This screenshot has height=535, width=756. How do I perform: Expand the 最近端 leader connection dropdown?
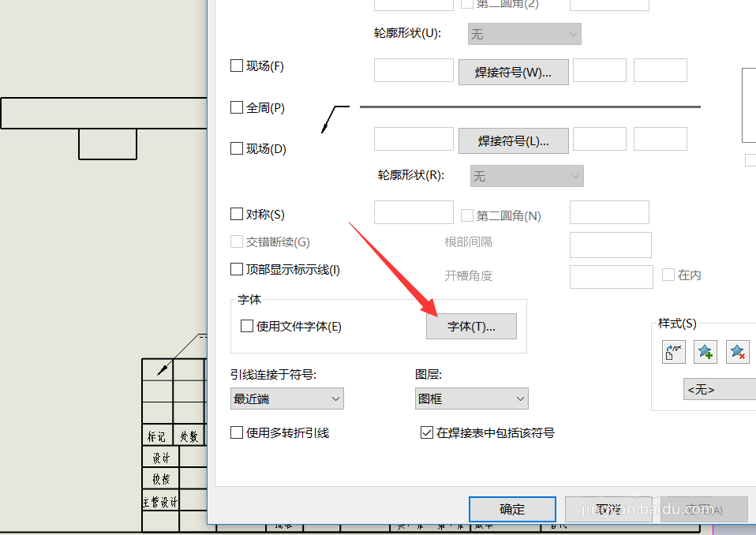pos(287,398)
